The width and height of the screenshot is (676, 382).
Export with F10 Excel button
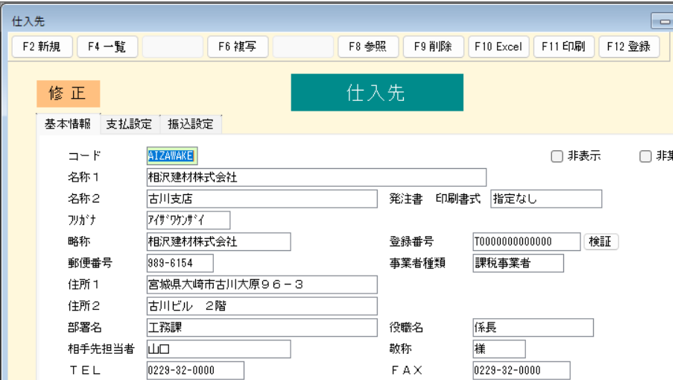pyautogui.click(x=499, y=47)
